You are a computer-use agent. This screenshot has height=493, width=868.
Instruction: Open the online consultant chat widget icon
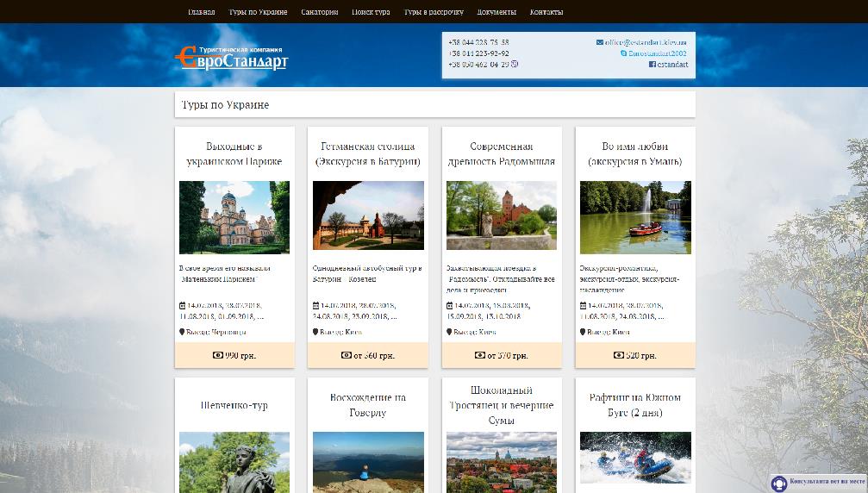click(779, 484)
